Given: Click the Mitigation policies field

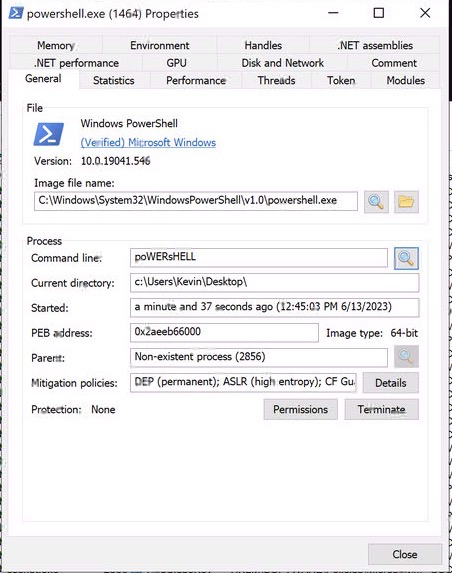Looking at the screenshot, I should tap(243, 382).
